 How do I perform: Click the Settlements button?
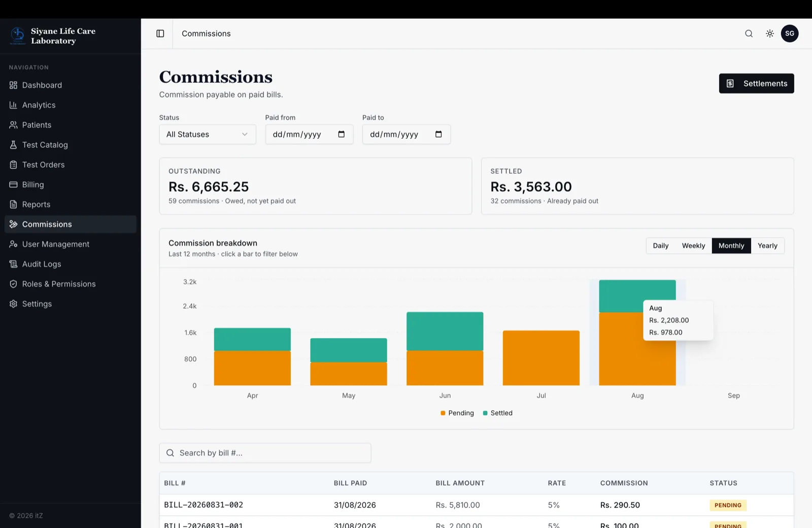pyautogui.click(x=756, y=83)
